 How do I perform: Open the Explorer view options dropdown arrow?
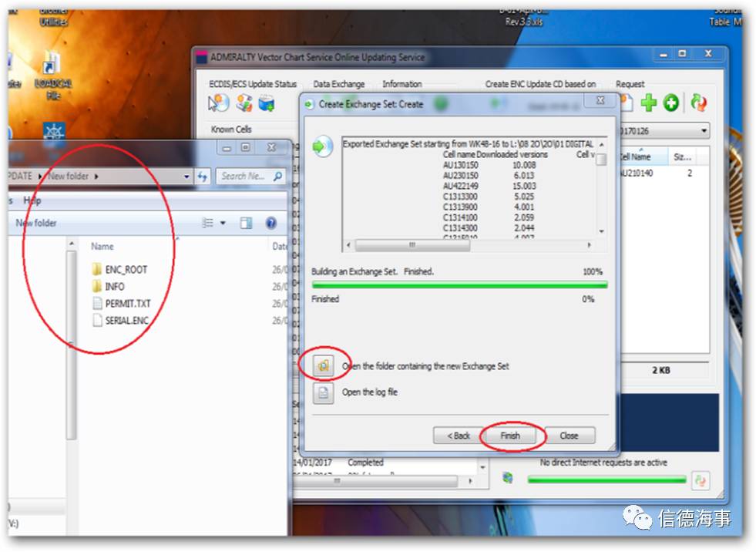point(223,223)
